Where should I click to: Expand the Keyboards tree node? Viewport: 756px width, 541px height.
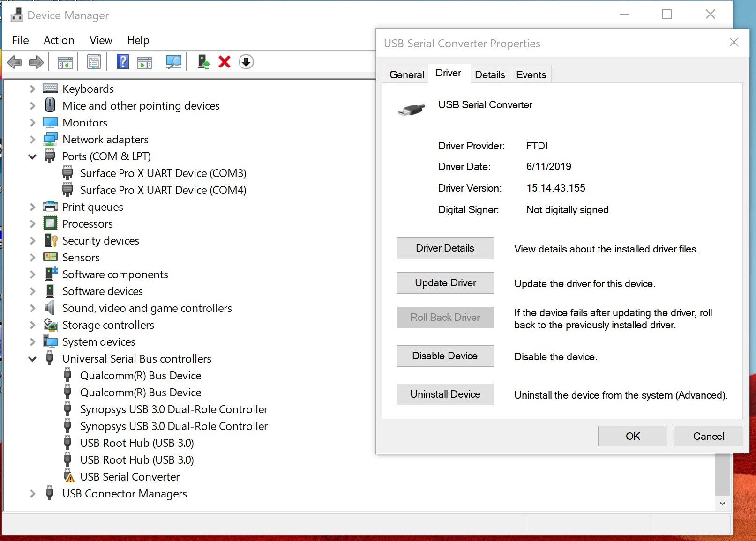click(x=32, y=89)
